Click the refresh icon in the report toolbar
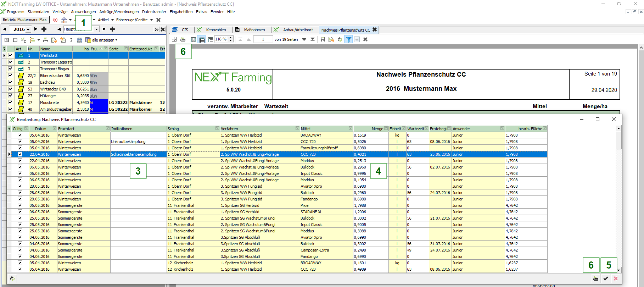Viewport: 644px width, 287px height. [340, 39]
